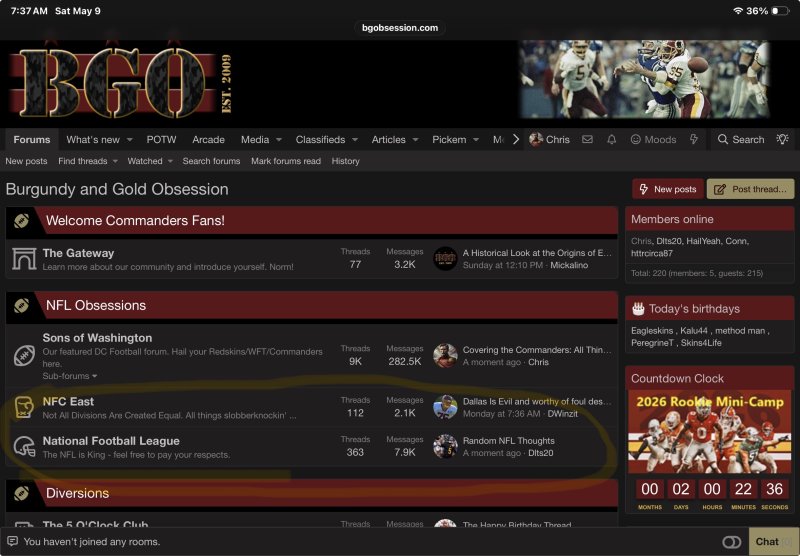The image size is (800, 556).
Task: Tap the Wi-Fi icon in status bar
Action: [737, 11]
